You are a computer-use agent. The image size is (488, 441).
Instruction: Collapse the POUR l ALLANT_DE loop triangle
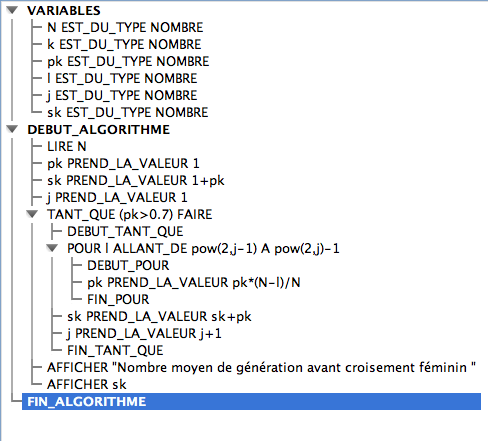[52, 248]
